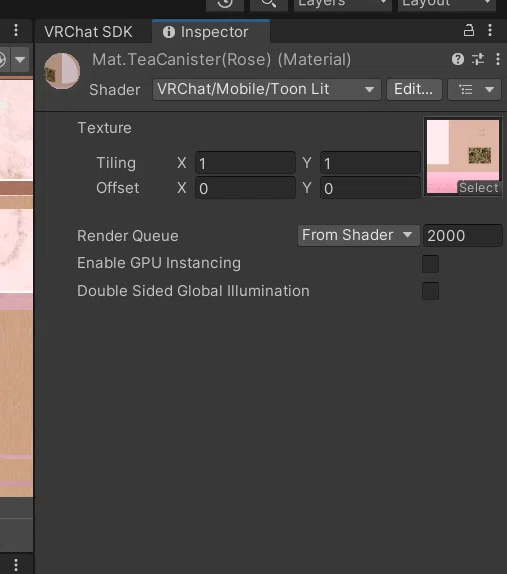Select the Inspector tab
This screenshot has height=574, width=507.
pos(211,32)
